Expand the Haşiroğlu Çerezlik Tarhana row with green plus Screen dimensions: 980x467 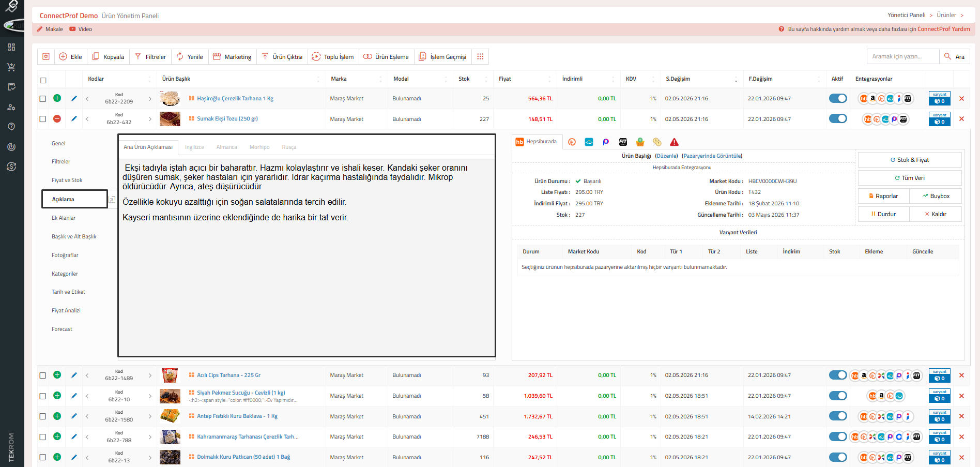[x=57, y=98]
